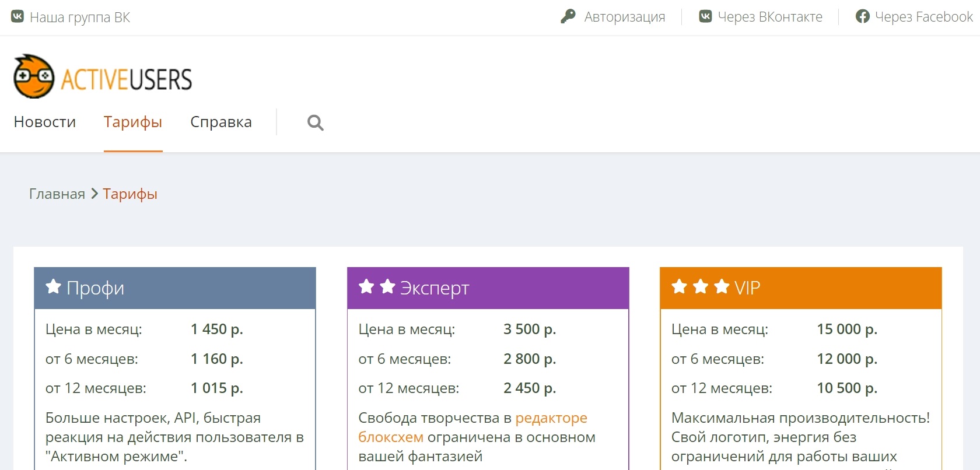Click the Профи description starting Больше настроек
Screen dimensions: 980x470
pos(174,437)
